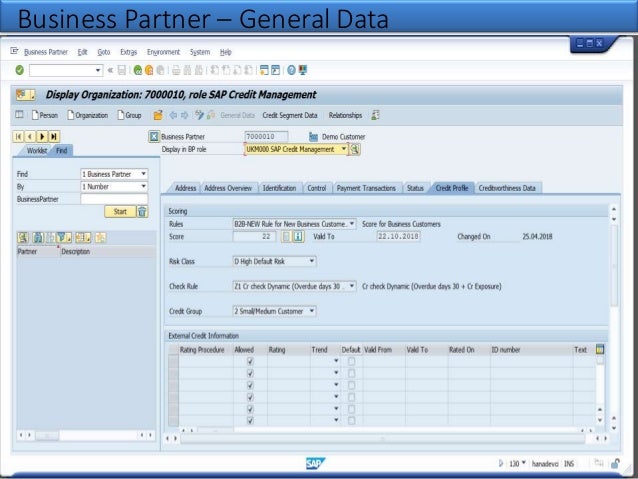This screenshot has height=479, width=638.
Task: Click the Relationships button
Action: [x=345, y=115]
